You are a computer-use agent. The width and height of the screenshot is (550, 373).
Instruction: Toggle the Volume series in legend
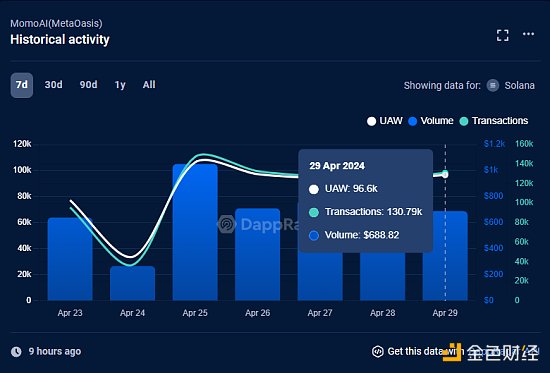431,121
